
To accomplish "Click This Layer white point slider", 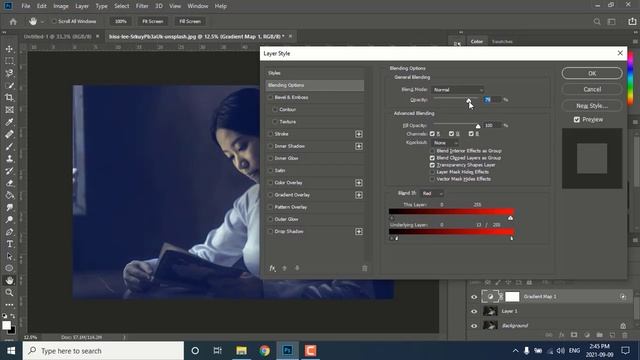I will [510, 218].
